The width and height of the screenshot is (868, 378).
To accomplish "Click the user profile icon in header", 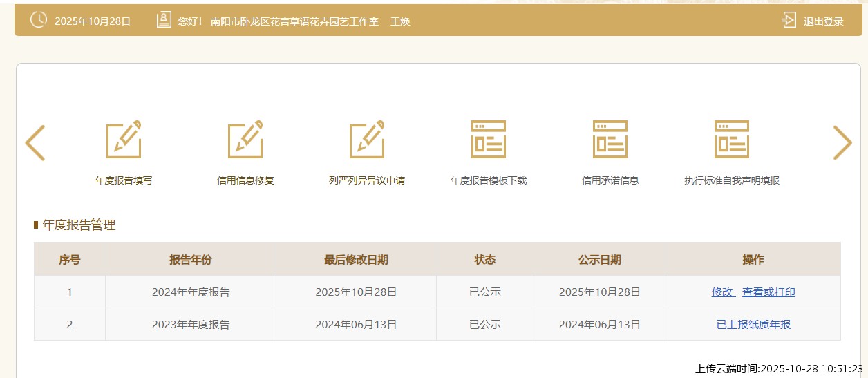I will click(x=164, y=21).
